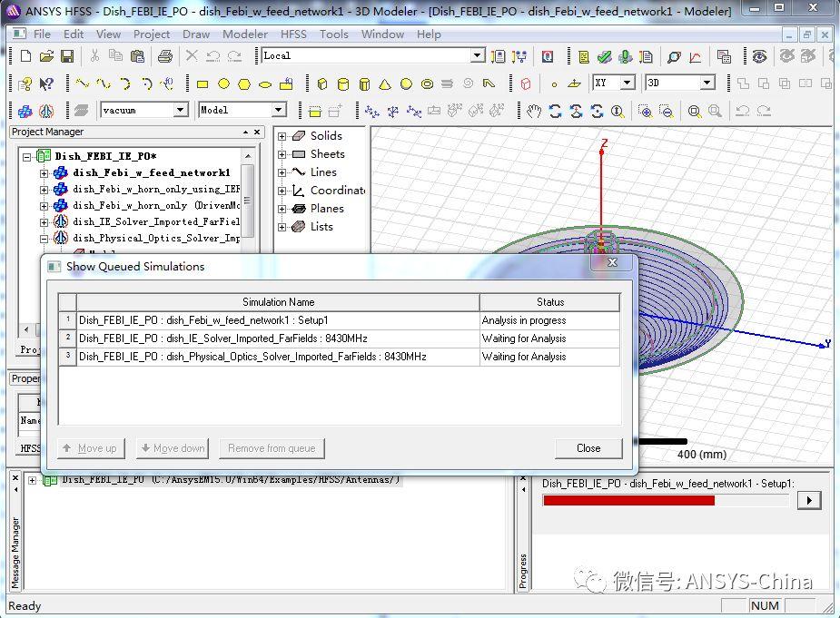Click Remove from queue button
Screen dimensions: 840x618
[x=272, y=448]
